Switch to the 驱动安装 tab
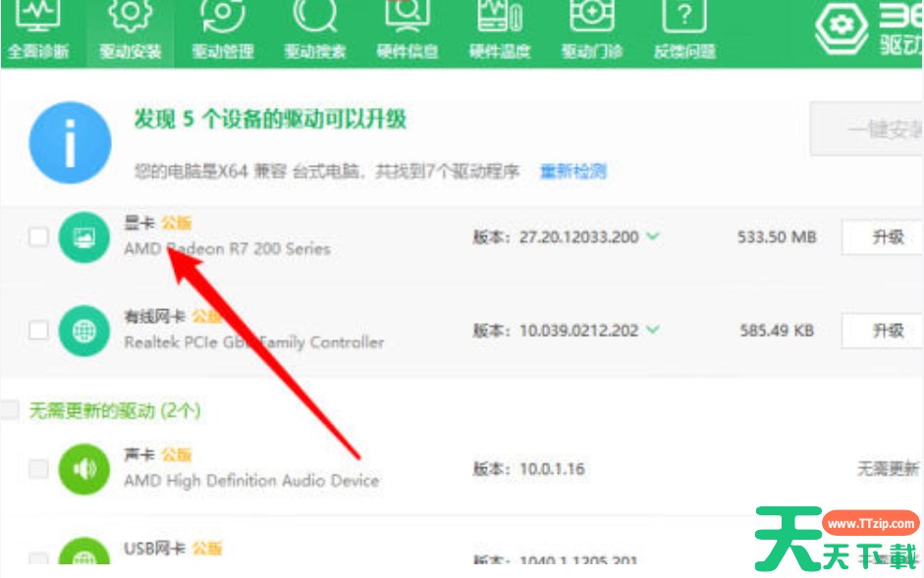Viewport: 924px width, 578px height. (130, 33)
